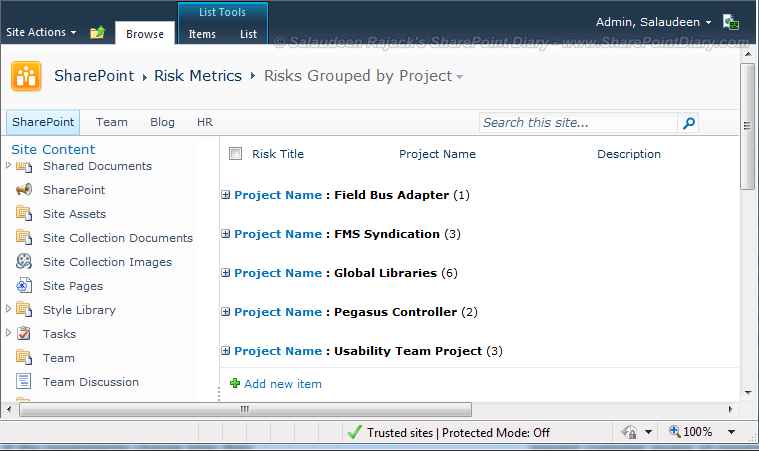Click the zoom magnifier icon in status bar
This screenshot has height=451, width=759.
coord(674,431)
